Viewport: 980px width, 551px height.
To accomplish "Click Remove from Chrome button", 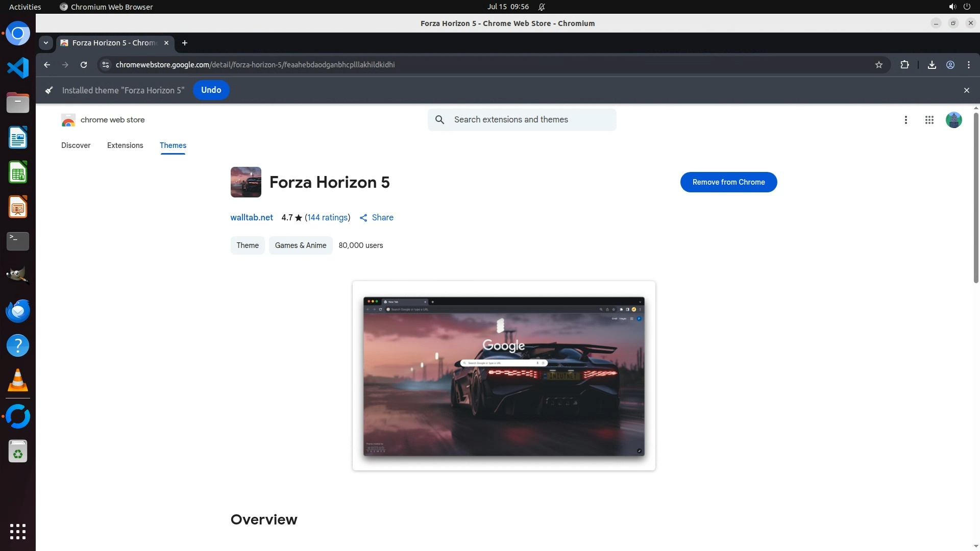I will pos(728,182).
